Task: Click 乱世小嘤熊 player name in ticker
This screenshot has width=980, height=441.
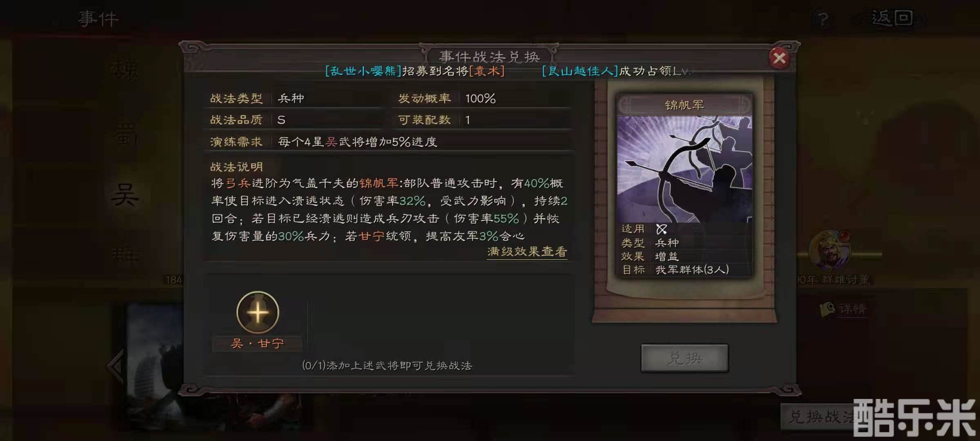Action: [363, 71]
